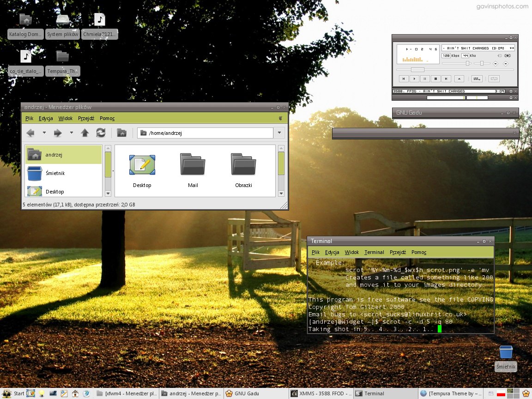Click the XMMS eject button

point(459,79)
